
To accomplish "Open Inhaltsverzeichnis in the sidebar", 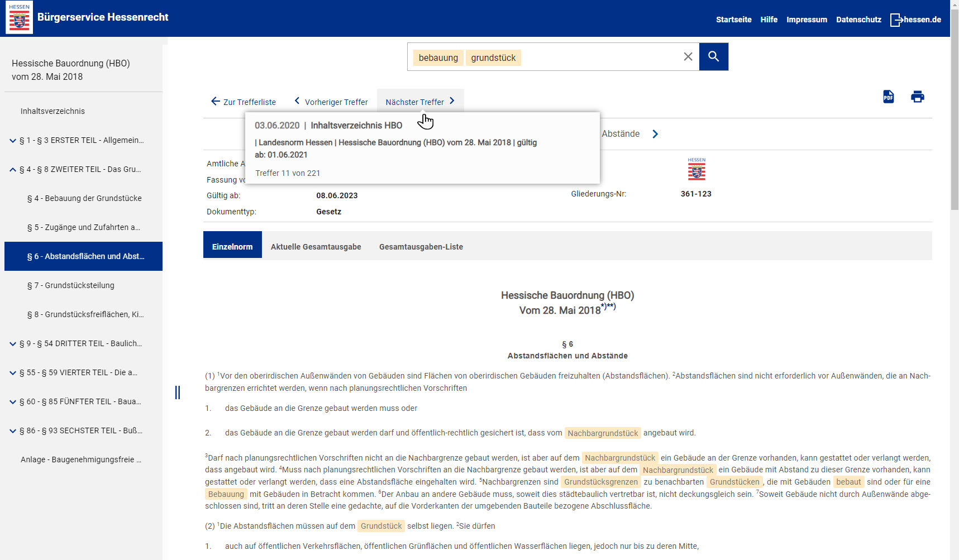I will pyautogui.click(x=53, y=111).
